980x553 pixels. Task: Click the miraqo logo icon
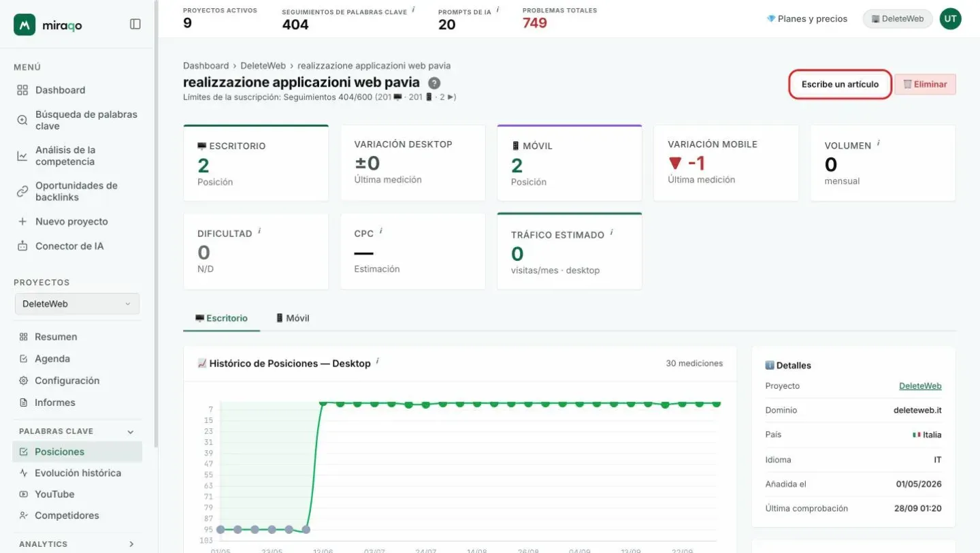point(24,25)
